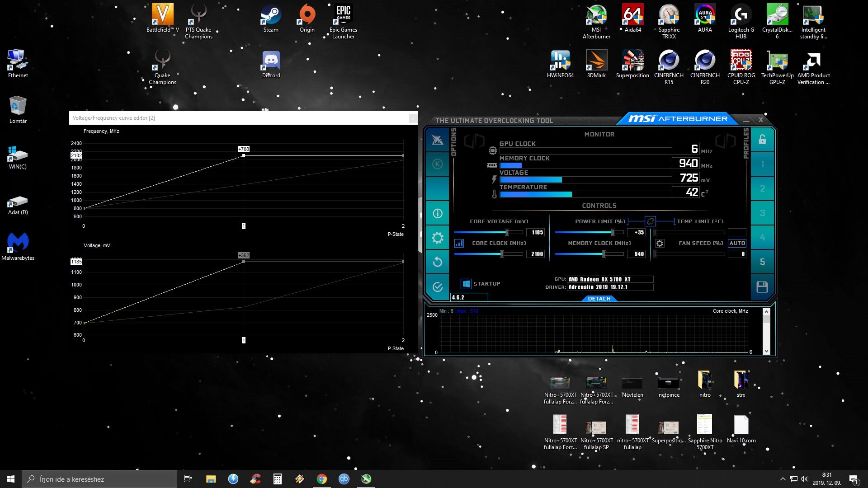Open MSI Afterburner desktop shortcut
868x488 pixels.
[596, 21]
